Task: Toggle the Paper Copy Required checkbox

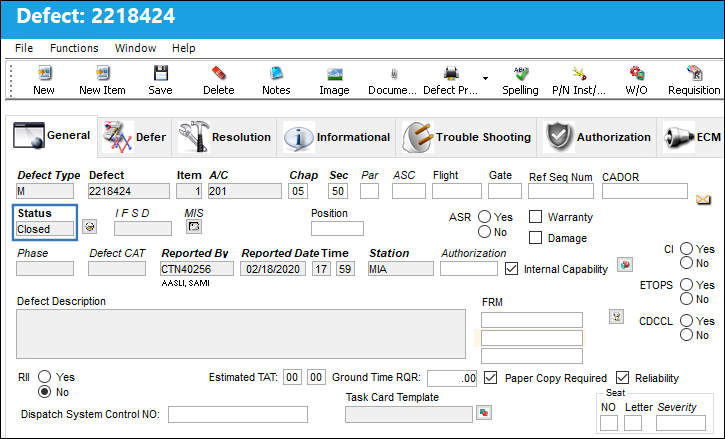Action: point(491,377)
